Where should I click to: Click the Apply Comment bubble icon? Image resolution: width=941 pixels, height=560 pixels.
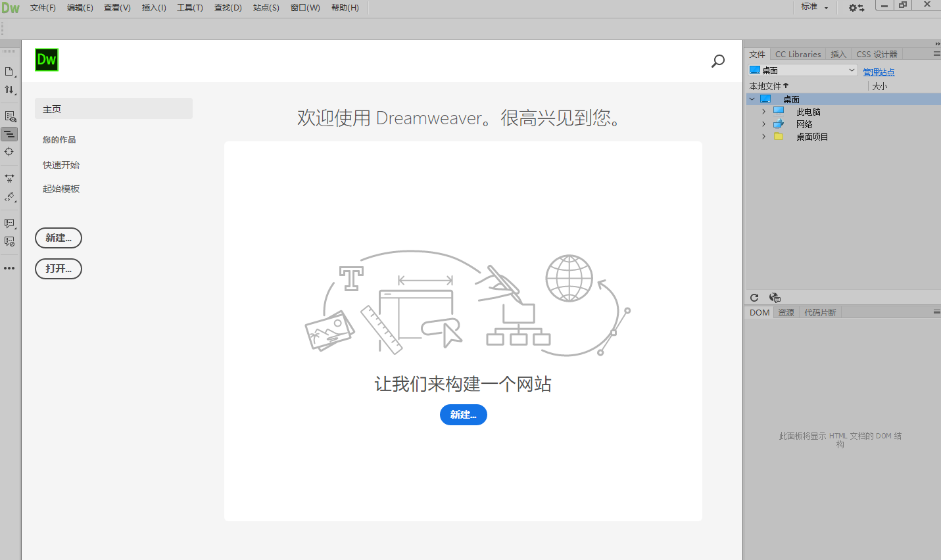click(x=9, y=223)
